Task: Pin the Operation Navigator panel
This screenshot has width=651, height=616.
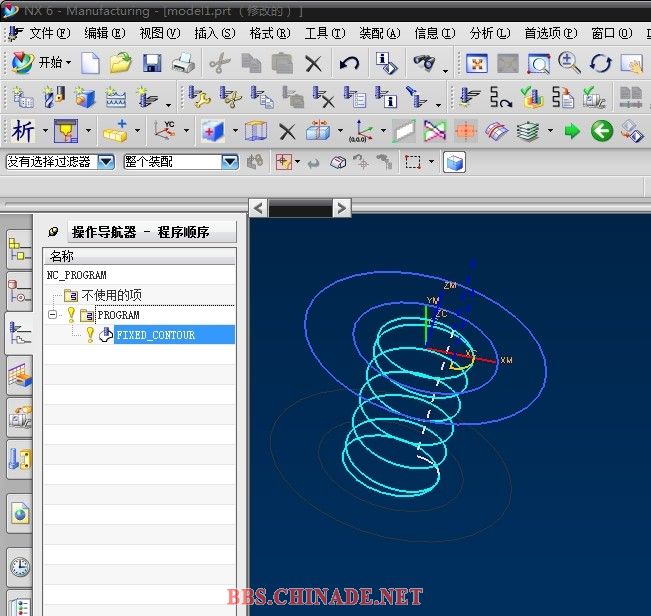Action: (53, 232)
